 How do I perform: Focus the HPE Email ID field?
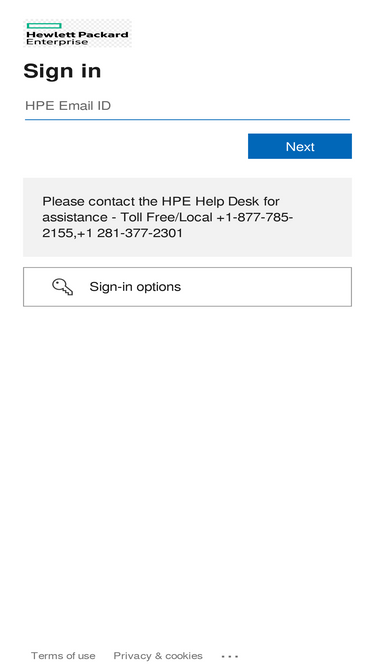[187, 106]
